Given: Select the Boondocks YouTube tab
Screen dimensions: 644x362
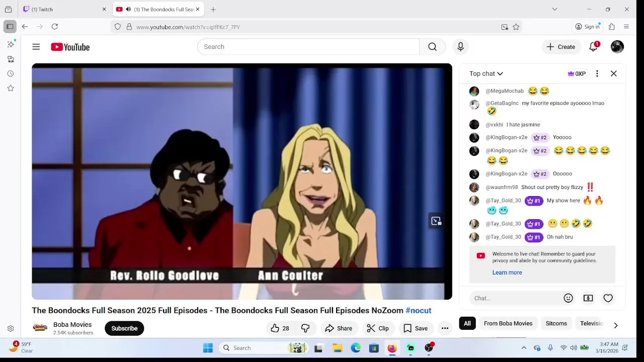Looking at the screenshot, I should [157, 10].
